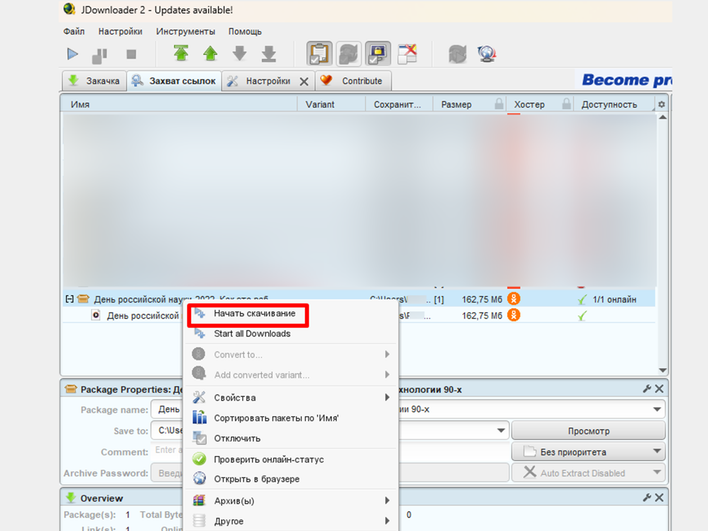The height and width of the screenshot is (531, 708).
Task: Open Package Properties panel settings wrench
Action: click(647, 389)
